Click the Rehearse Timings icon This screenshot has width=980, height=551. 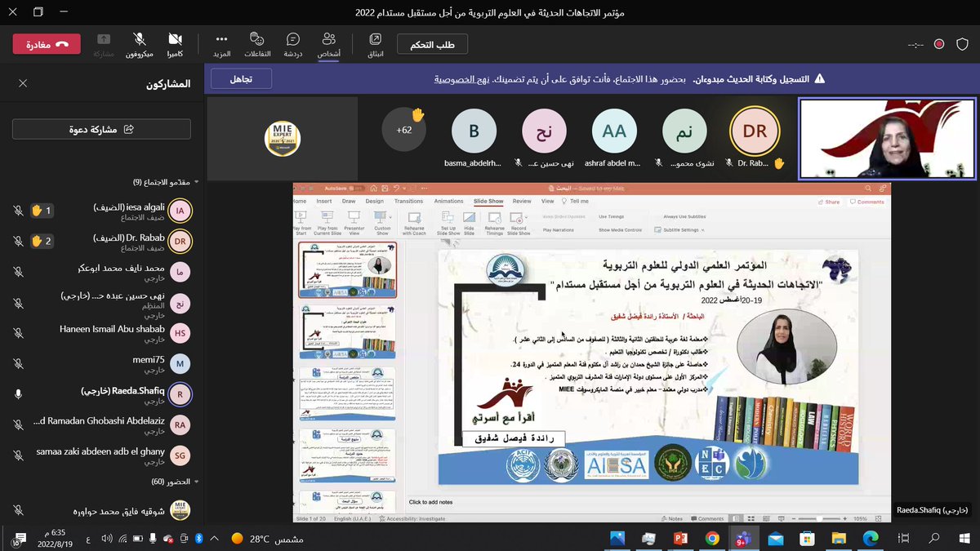coord(494,223)
